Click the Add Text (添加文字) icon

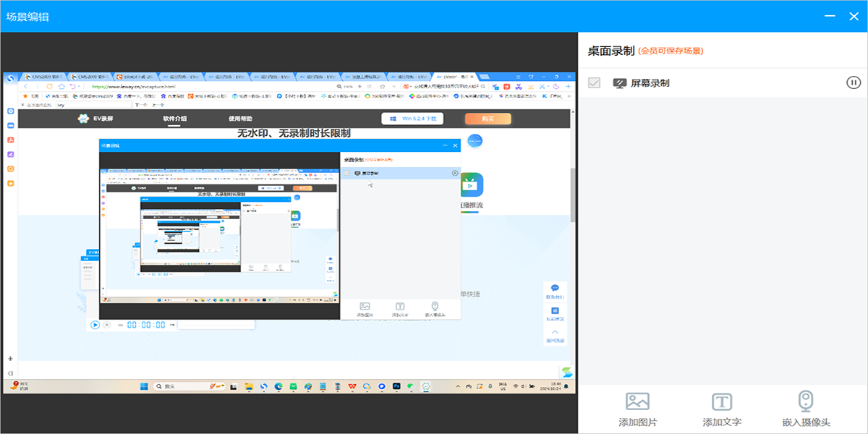coord(722,402)
